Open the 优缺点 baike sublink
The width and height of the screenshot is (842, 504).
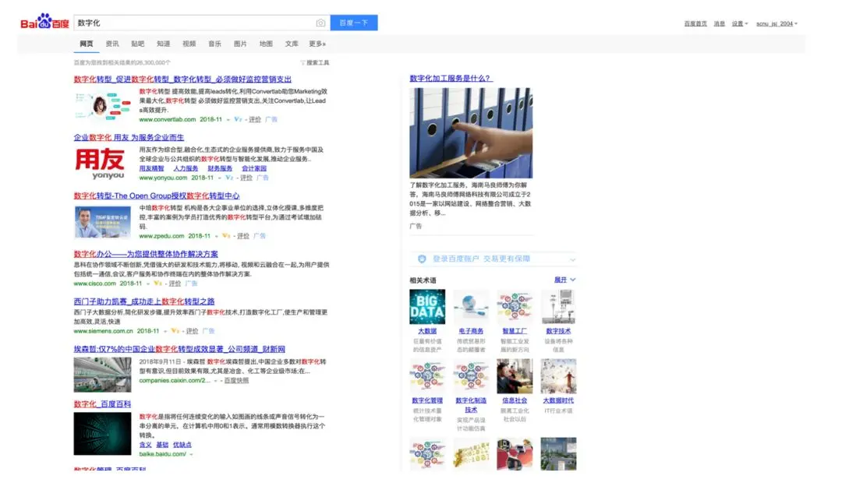pos(182,445)
